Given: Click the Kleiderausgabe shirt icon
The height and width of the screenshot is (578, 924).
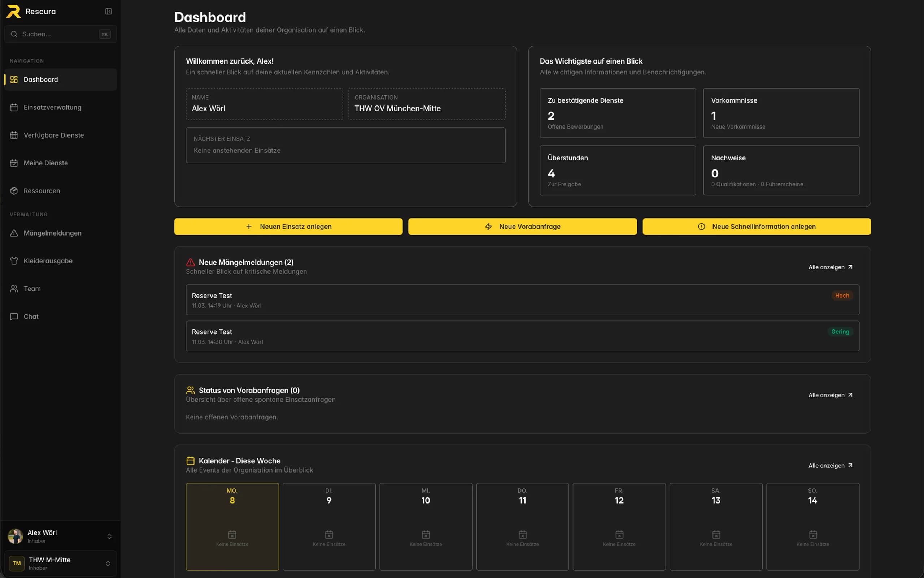Looking at the screenshot, I should [14, 261].
